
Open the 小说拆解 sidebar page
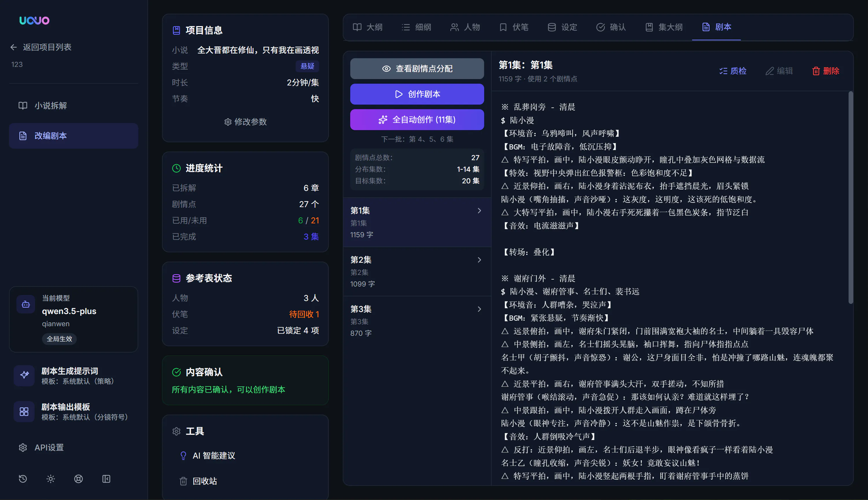[74, 106]
